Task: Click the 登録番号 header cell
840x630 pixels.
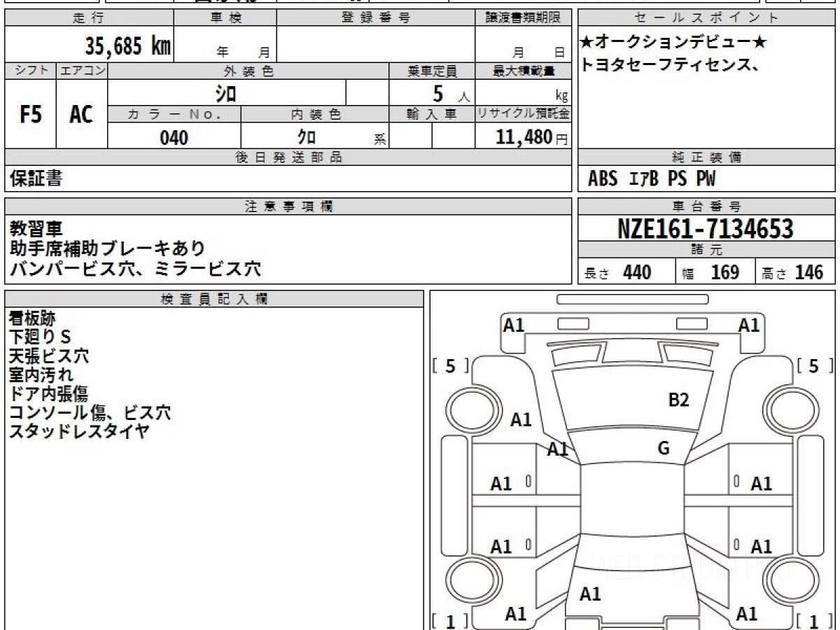Action: click(x=376, y=18)
